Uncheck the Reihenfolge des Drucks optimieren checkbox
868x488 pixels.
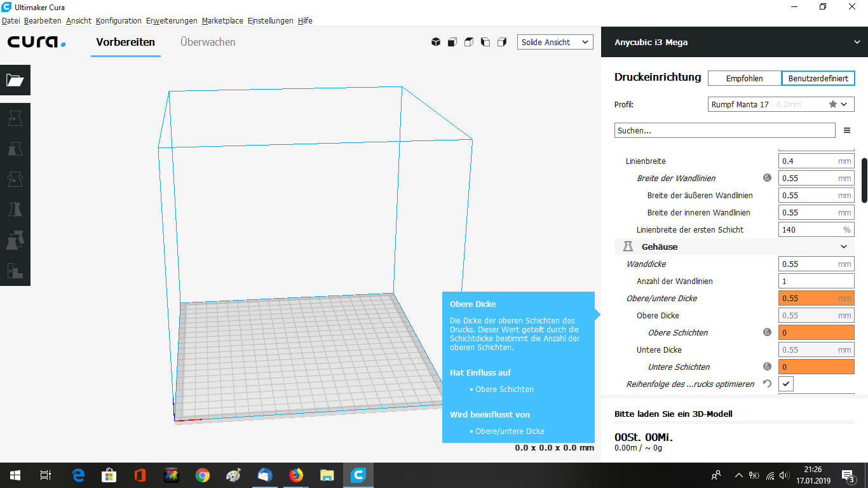[786, 384]
